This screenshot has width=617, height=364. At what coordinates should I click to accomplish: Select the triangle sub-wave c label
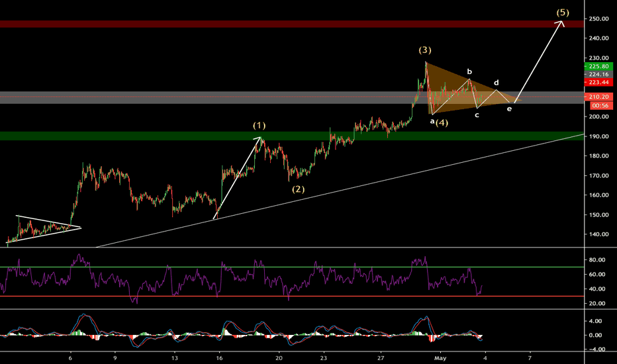pyautogui.click(x=477, y=115)
